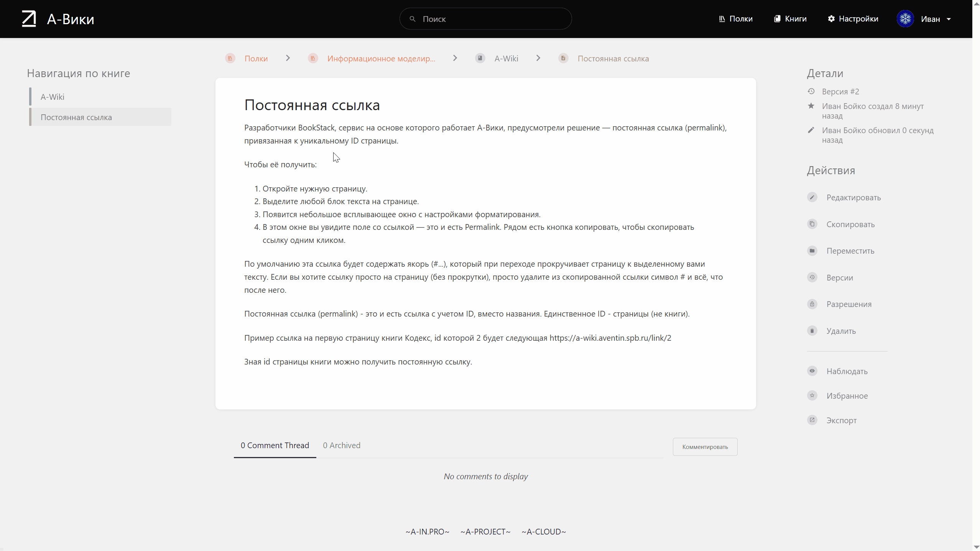Open the ~A-PROJECT~ footer link

point(485,532)
